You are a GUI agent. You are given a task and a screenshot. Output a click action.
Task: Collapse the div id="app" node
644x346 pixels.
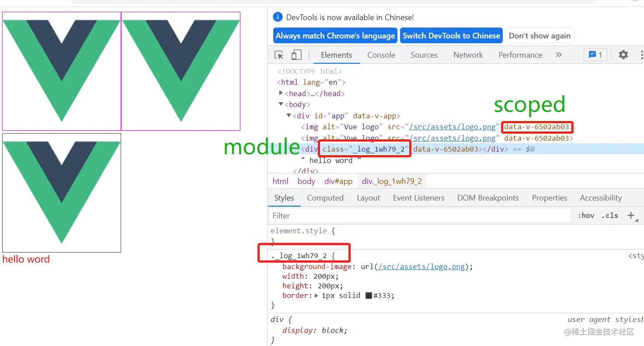click(x=289, y=116)
